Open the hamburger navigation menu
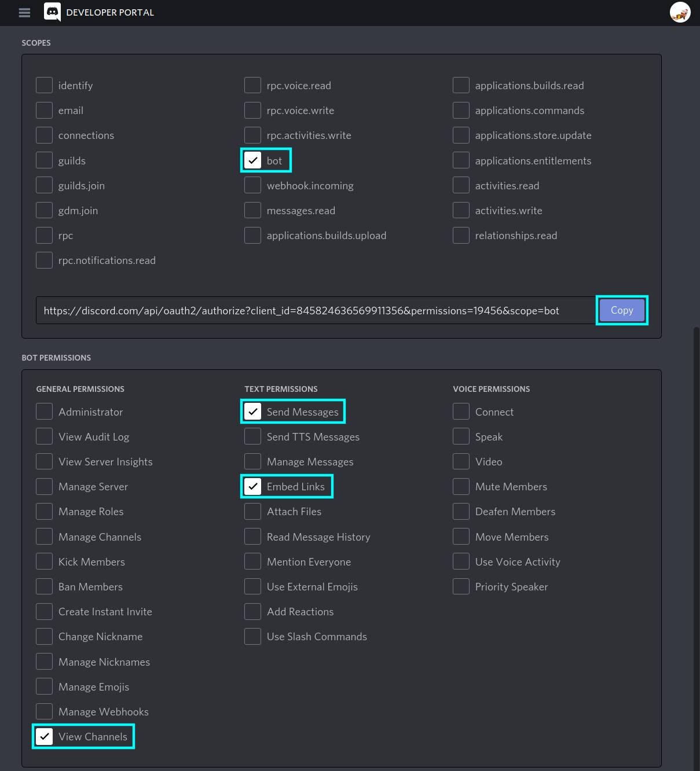 pos(24,13)
